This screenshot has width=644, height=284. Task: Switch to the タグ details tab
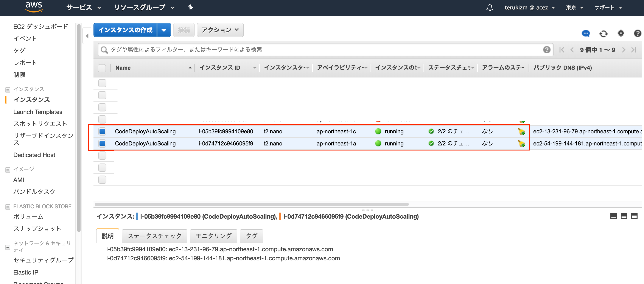coord(251,236)
